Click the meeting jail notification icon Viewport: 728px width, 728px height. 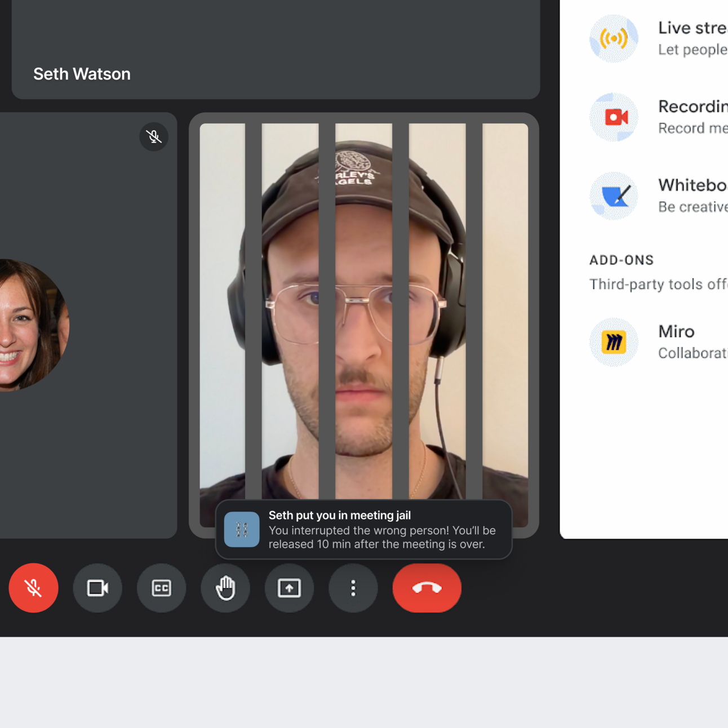click(241, 530)
